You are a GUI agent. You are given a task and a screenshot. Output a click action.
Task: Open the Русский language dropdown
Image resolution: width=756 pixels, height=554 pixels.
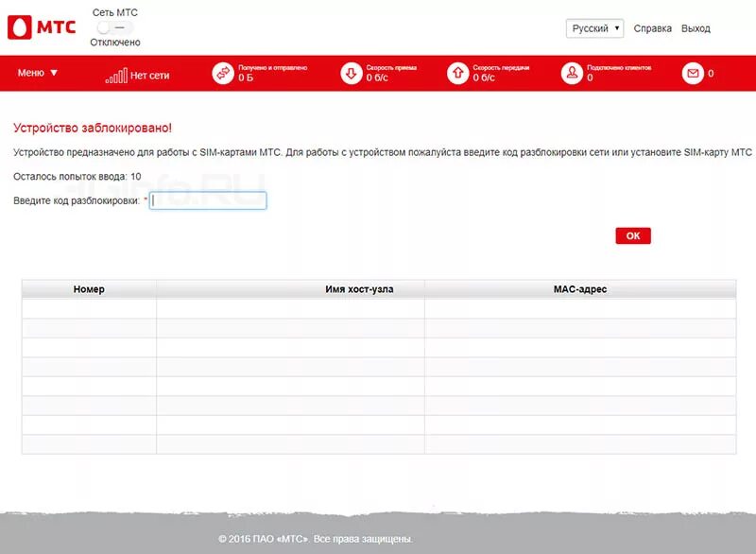pos(594,28)
